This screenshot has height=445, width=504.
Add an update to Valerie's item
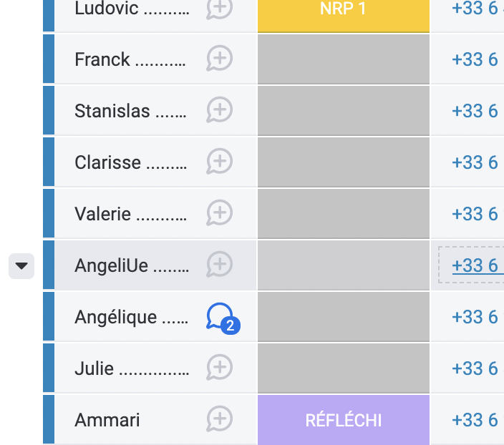point(220,214)
